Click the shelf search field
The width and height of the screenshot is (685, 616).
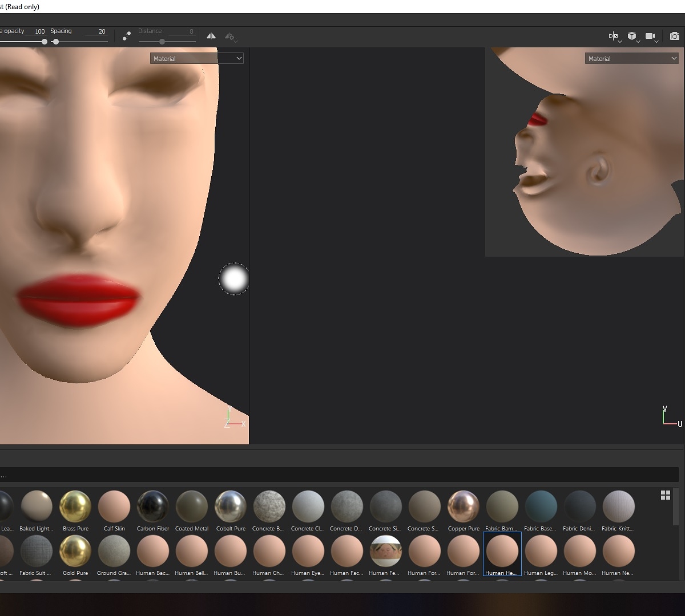[339, 475]
